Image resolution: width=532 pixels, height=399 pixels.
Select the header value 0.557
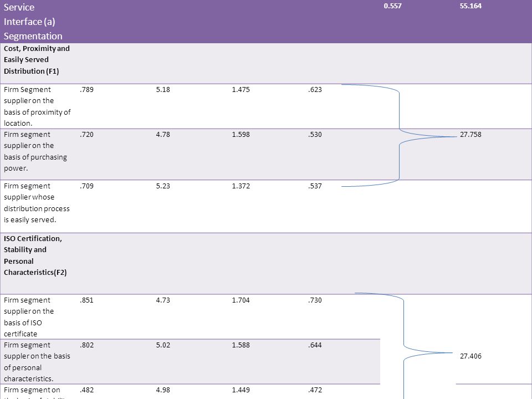tap(392, 6)
